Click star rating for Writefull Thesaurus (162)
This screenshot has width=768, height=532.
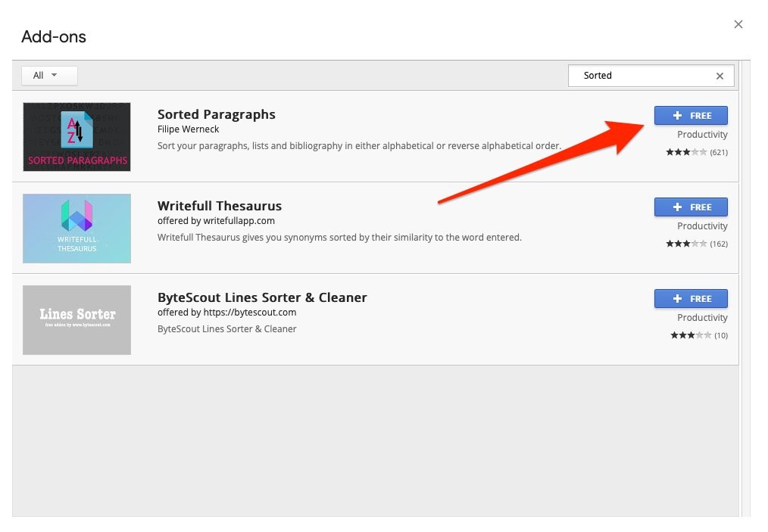(697, 244)
